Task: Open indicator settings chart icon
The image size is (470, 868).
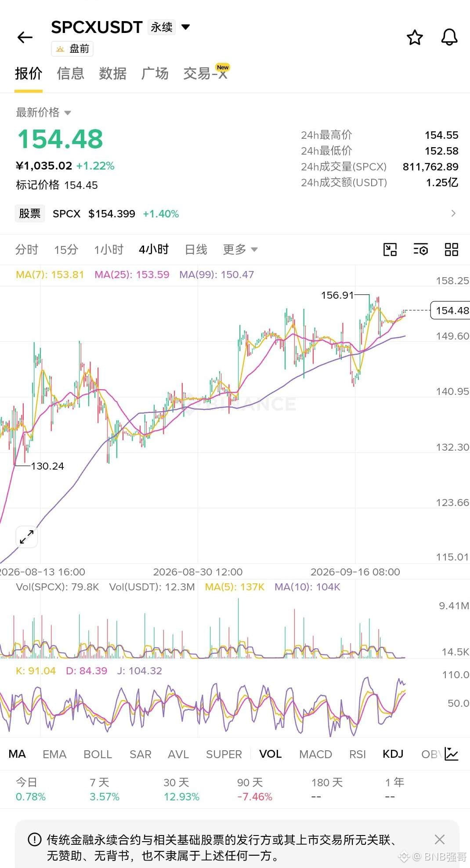Action: point(452,754)
